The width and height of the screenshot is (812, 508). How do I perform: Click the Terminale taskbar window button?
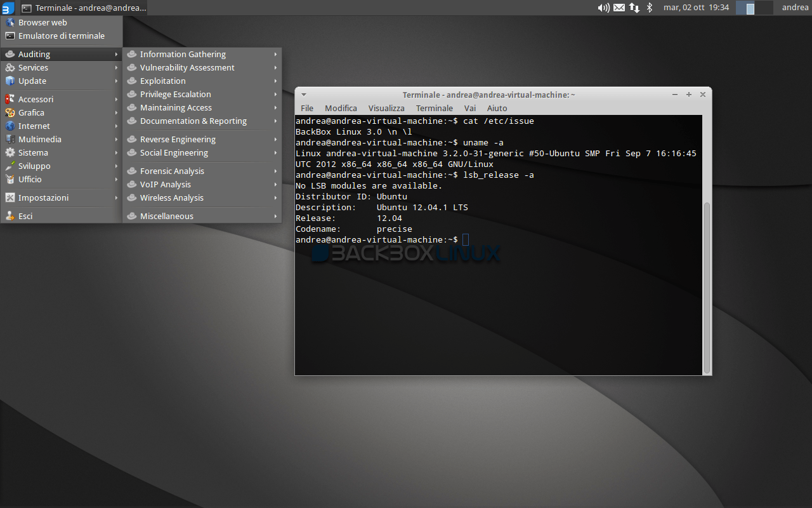pos(84,8)
